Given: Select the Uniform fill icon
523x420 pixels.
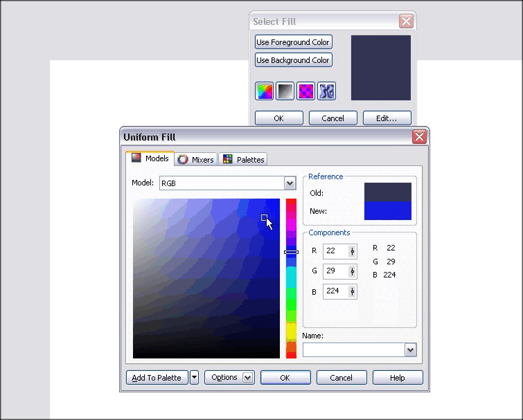Looking at the screenshot, I should coord(265,91).
